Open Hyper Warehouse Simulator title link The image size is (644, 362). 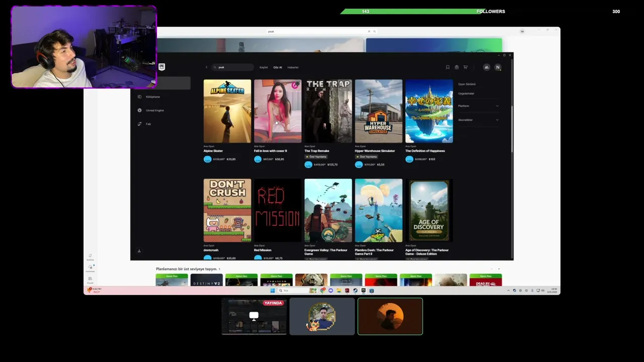click(x=375, y=151)
